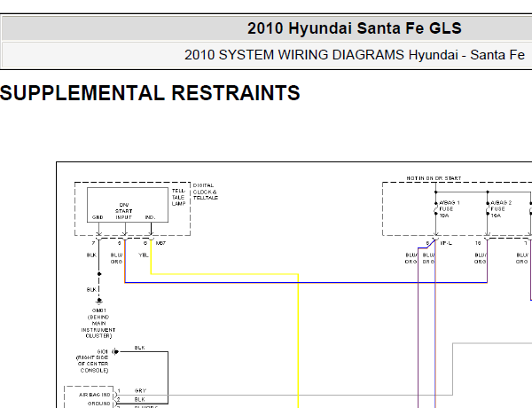Image resolution: width=532 pixels, height=408 pixels.
Task: Click the 'TELL-TALE LAMP' label
Action: [x=178, y=197]
